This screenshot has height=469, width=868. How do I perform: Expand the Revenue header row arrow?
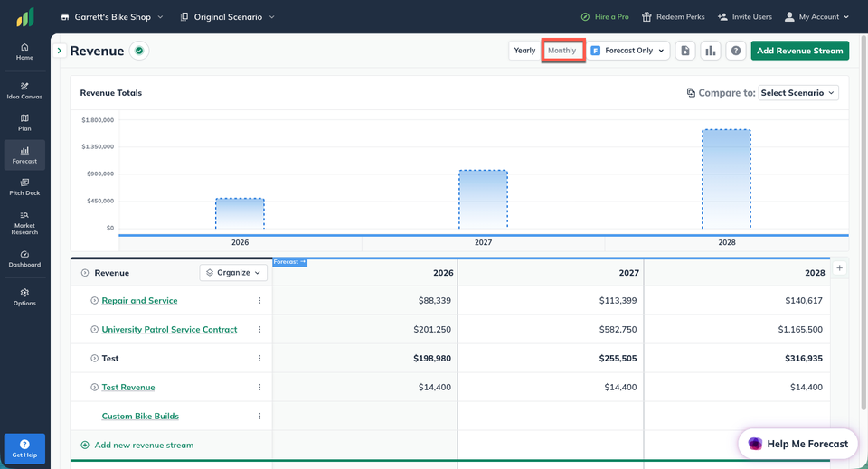click(85, 273)
